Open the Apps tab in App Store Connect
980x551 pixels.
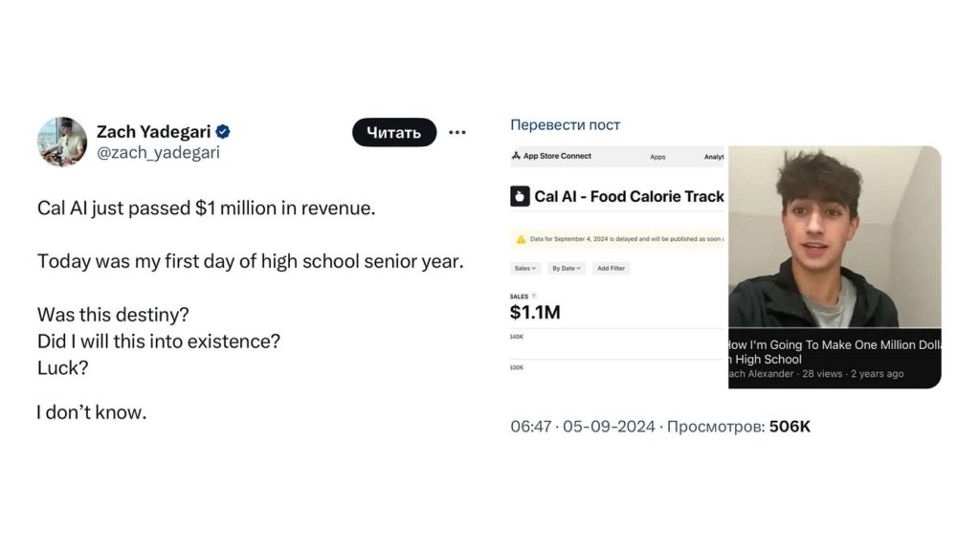[657, 157]
